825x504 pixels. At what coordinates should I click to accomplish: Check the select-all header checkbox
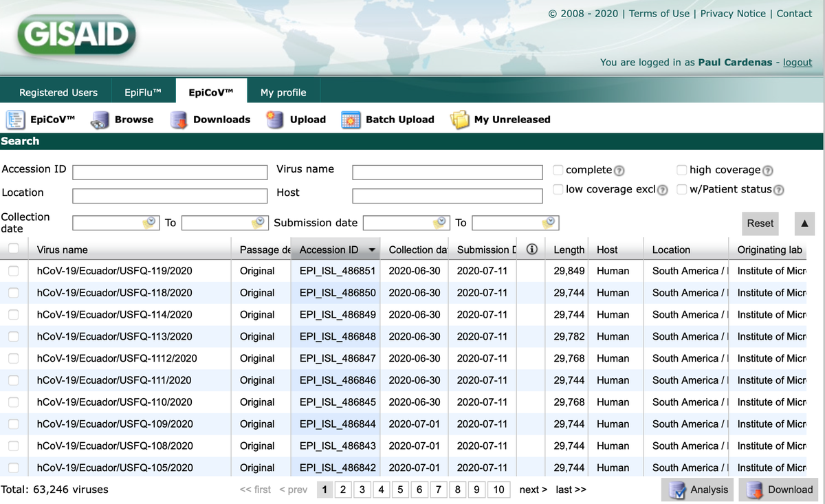tap(13, 249)
